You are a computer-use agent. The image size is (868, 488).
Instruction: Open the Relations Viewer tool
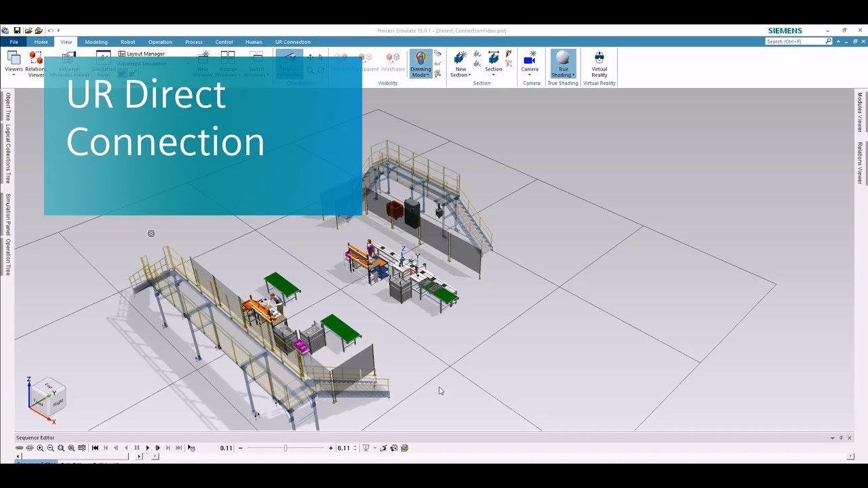35,63
